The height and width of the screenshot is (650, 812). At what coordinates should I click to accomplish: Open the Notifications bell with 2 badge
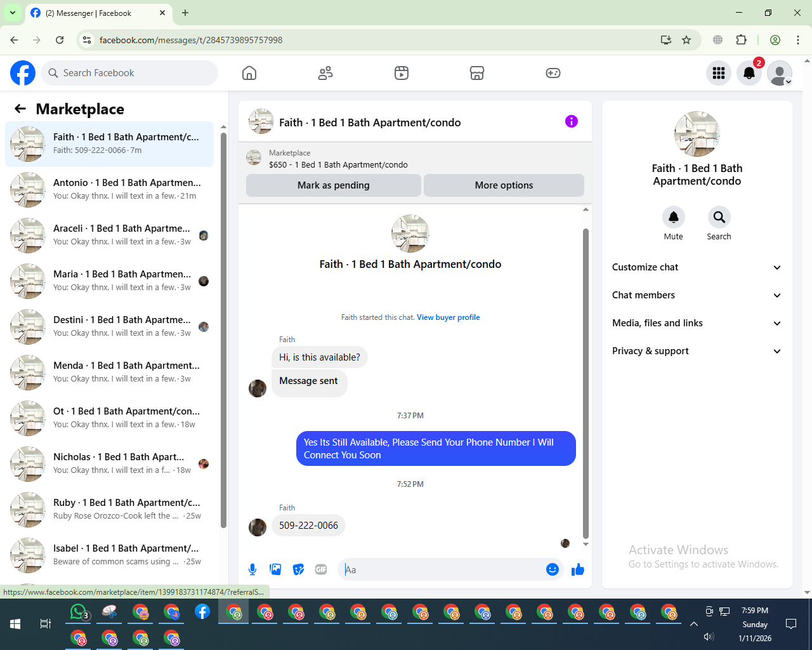[x=749, y=73]
